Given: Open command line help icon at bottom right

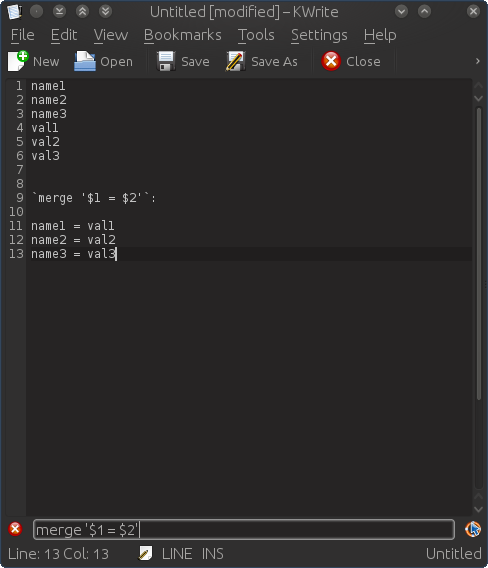Looking at the screenshot, I should click(473, 529).
